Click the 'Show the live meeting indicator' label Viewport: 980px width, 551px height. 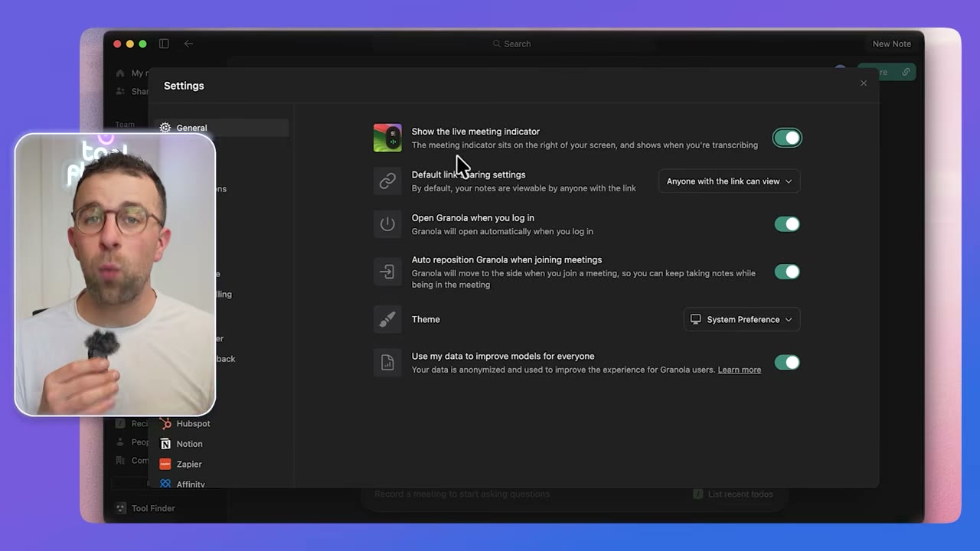(x=475, y=132)
